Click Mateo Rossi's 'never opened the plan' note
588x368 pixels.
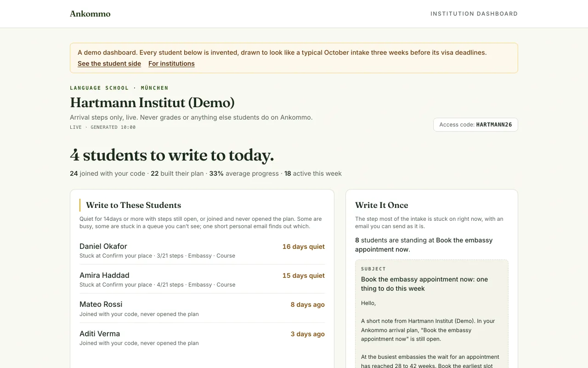[139, 314]
